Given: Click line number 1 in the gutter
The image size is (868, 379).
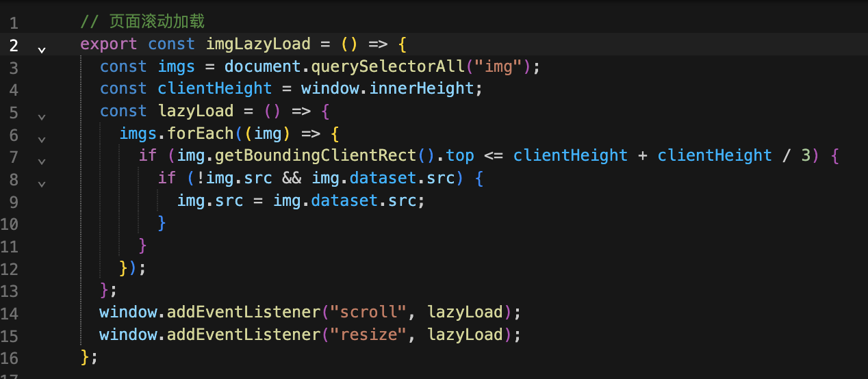Looking at the screenshot, I should click(x=14, y=23).
